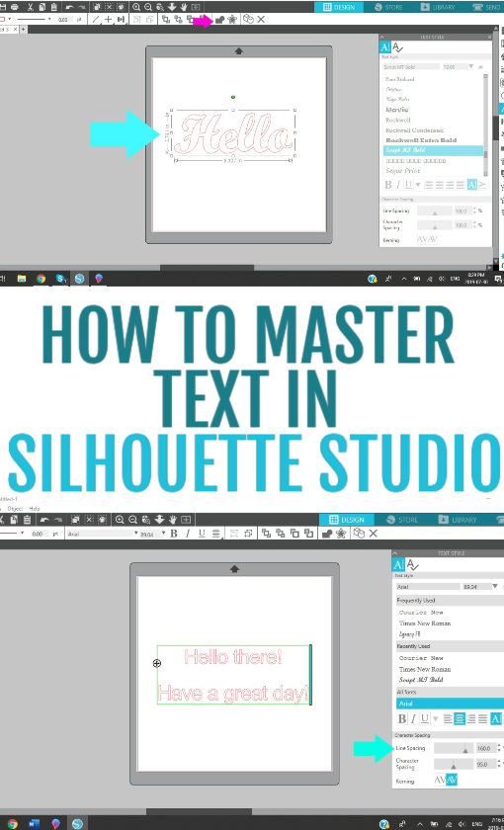This screenshot has height=830, width=504.
Task: Click the Line Spacing 160.0 value field
Action: (485, 748)
